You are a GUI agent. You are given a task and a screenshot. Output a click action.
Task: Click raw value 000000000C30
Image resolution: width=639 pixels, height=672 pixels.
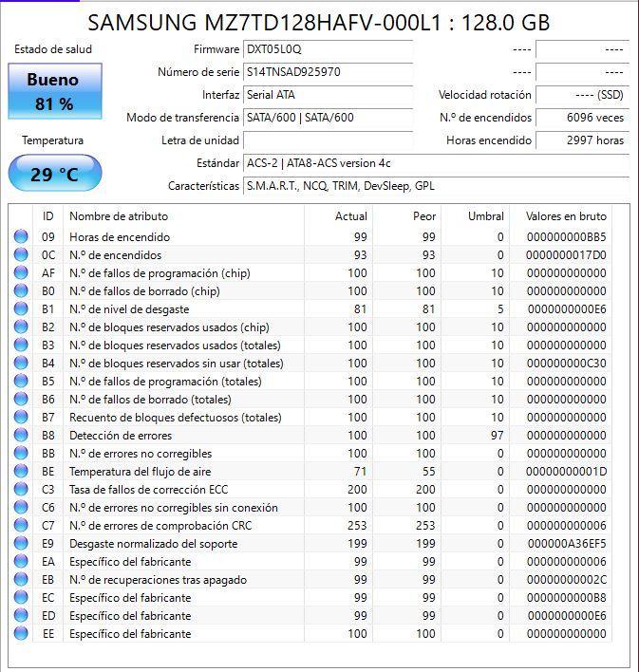[566, 364]
